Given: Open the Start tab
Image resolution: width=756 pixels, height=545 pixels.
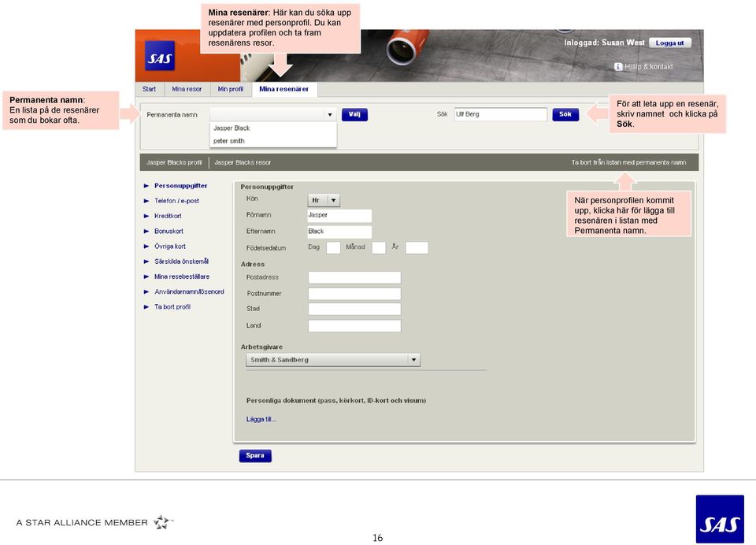Looking at the screenshot, I should click(x=149, y=89).
